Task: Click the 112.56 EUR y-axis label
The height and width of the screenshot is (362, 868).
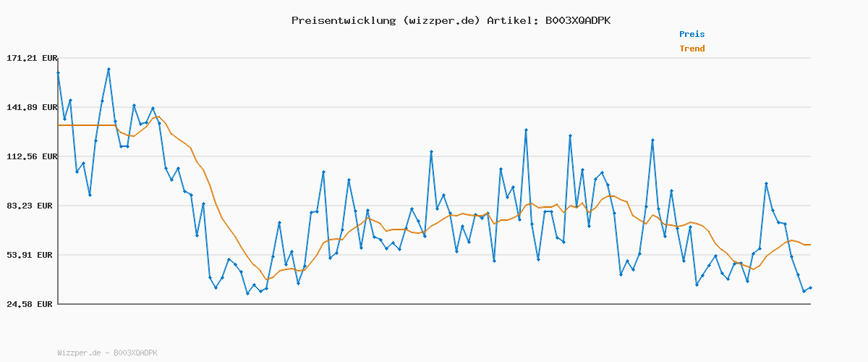Action: coord(30,156)
